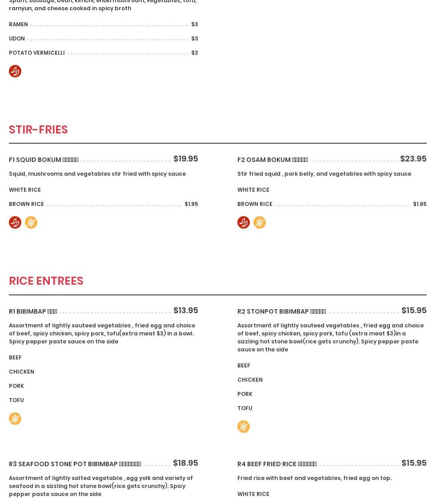Click the $23.95 price of F2 Osam Bokum
Image resolution: width=429 pixels, height=504 pixels.
pos(413,159)
